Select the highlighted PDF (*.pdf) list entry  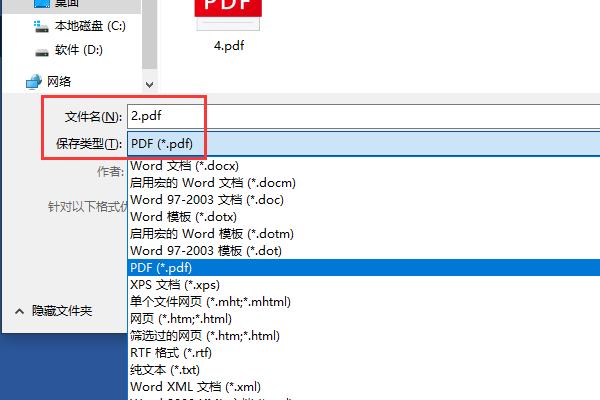(161, 267)
